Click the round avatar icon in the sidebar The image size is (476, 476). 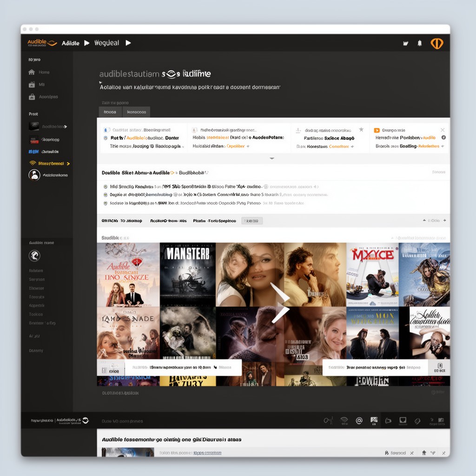[x=34, y=175]
